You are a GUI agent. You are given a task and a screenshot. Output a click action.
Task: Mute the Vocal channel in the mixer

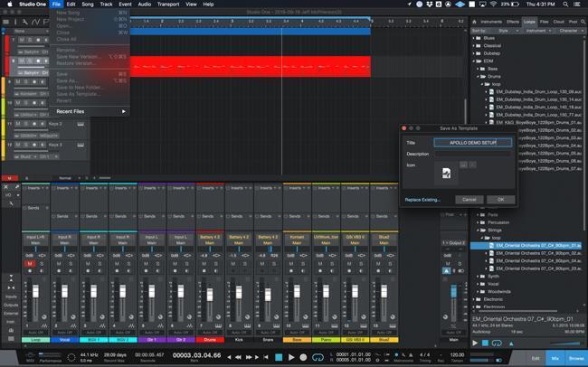click(x=59, y=264)
